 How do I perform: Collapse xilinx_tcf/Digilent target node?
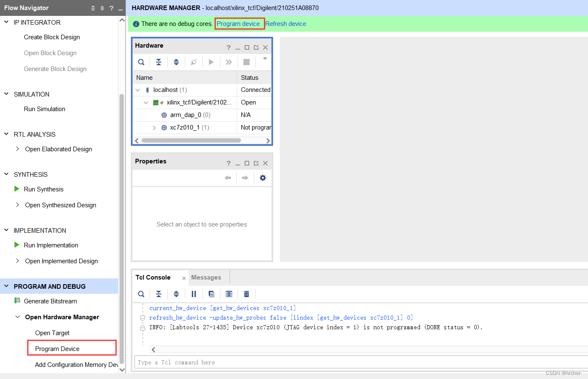click(x=146, y=102)
